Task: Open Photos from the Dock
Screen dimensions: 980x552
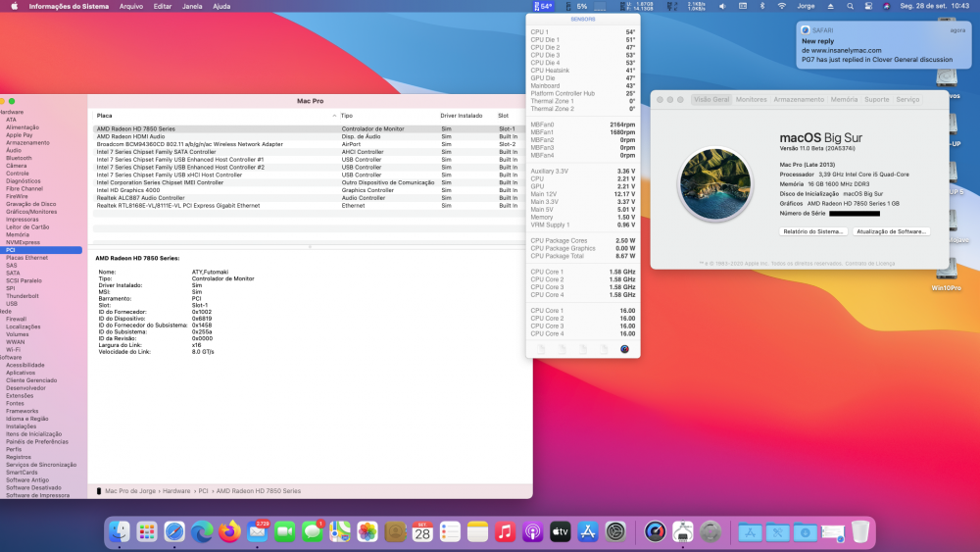Action: pyautogui.click(x=367, y=532)
